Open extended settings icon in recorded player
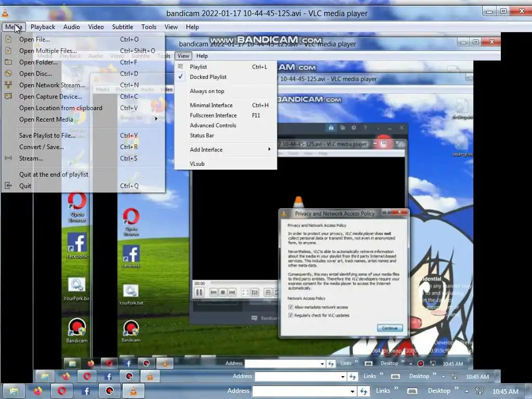Viewport: 532px width, 399px height. click(255, 292)
